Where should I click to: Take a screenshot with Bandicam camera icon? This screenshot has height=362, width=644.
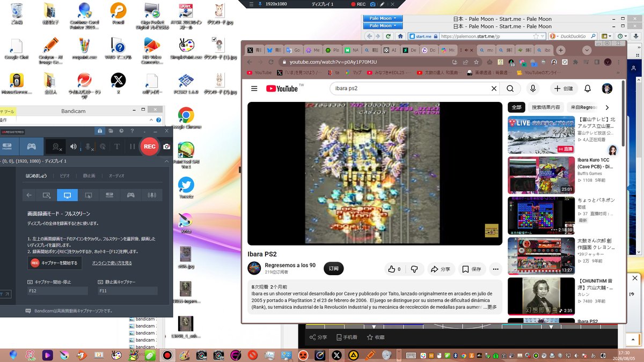(167, 146)
